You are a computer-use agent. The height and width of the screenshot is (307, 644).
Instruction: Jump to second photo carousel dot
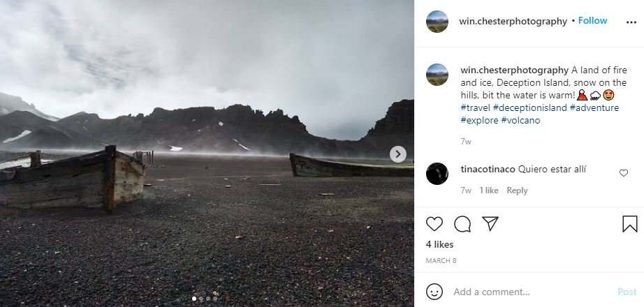[x=201, y=299]
